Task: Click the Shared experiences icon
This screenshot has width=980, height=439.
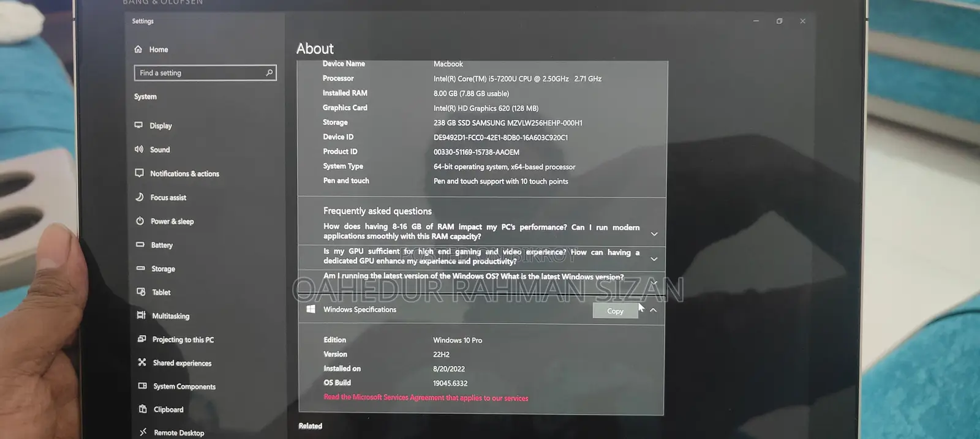Action: pyautogui.click(x=142, y=362)
